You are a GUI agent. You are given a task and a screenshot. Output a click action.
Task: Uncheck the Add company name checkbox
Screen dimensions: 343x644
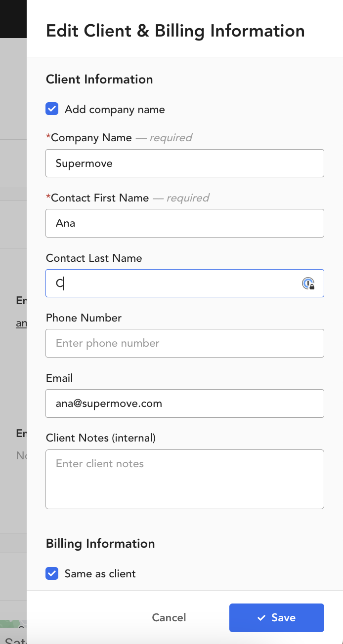pos(52,109)
